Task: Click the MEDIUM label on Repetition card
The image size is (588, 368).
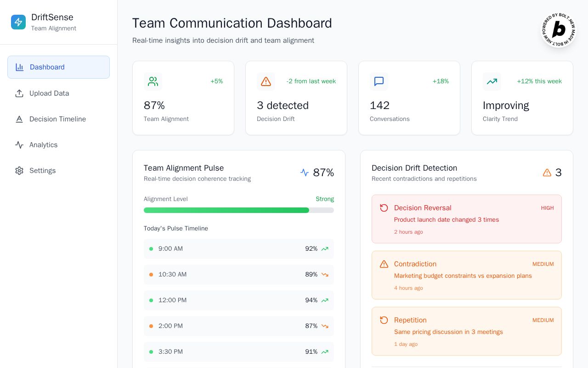Action: click(x=543, y=320)
